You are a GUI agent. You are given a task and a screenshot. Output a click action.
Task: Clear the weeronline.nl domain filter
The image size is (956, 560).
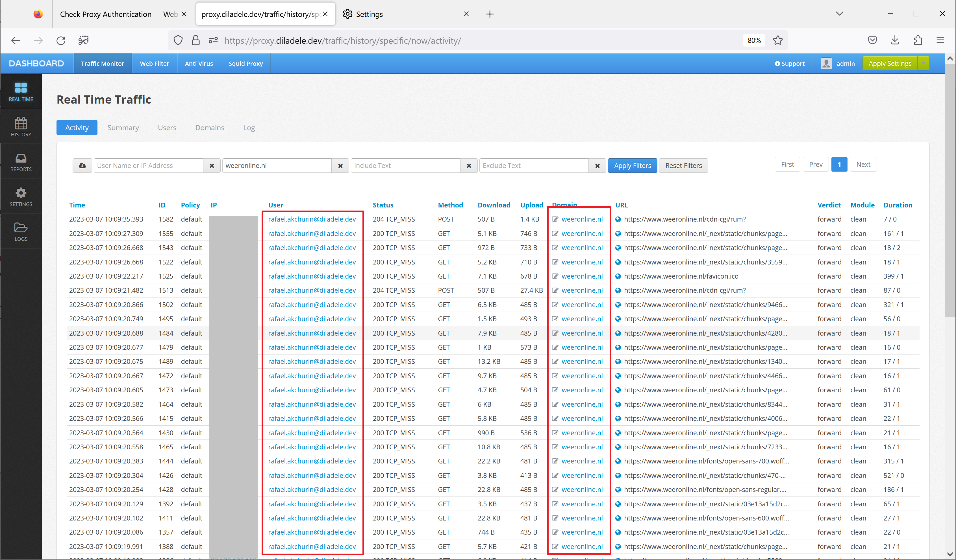pyautogui.click(x=340, y=166)
